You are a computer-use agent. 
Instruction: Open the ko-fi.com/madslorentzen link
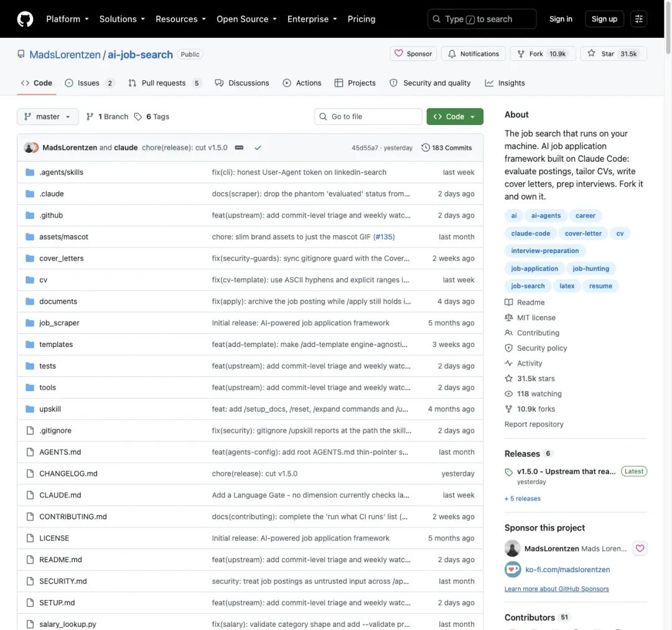[567, 570]
